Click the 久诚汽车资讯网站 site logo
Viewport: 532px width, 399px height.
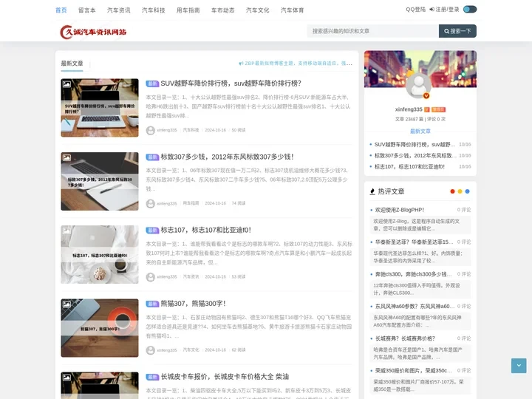(x=93, y=32)
